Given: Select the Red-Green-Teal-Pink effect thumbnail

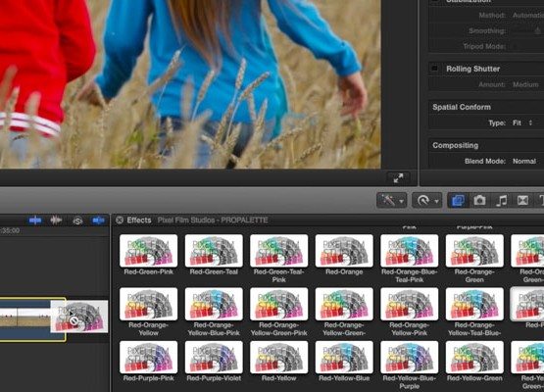Looking at the screenshot, I should tap(279, 251).
